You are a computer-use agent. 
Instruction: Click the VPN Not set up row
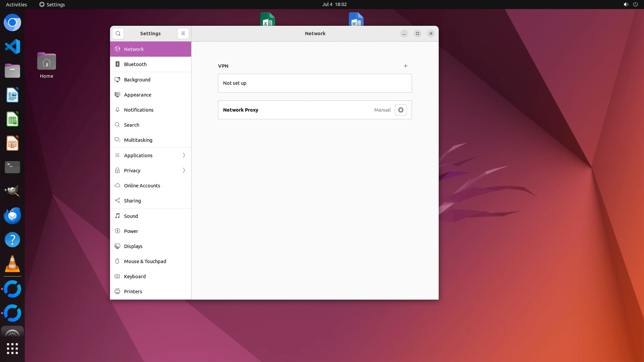315,83
